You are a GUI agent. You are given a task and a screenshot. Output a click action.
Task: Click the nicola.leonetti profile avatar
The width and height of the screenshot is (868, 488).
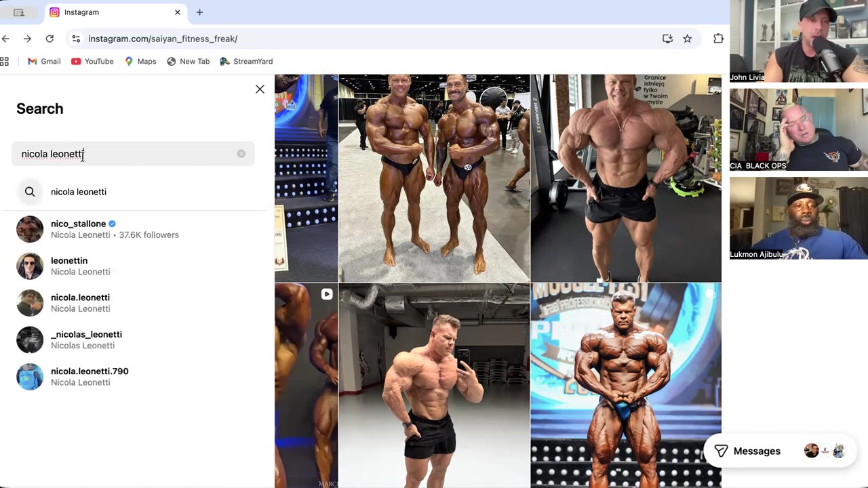pyautogui.click(x=30, y=303)
